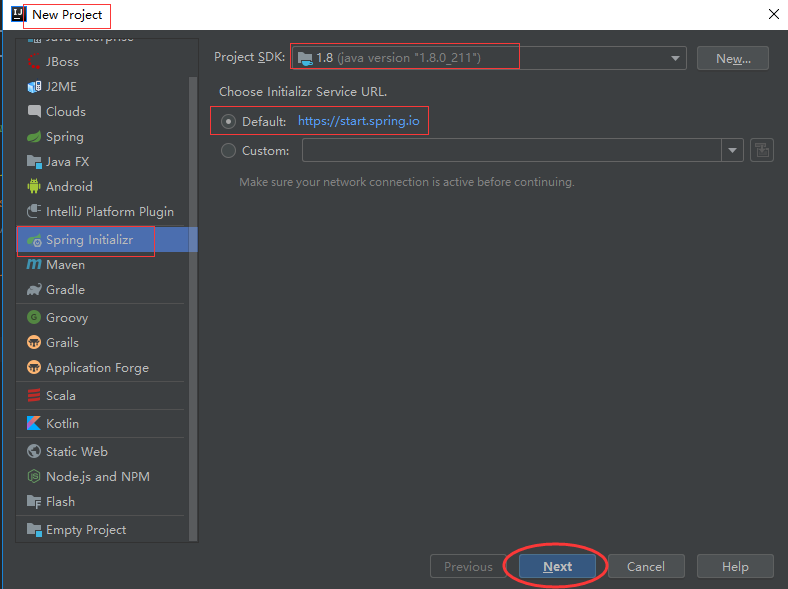788x589 pixels.
Task: Click the Clouds speech-bubble icon
Action: click(34, 112)
